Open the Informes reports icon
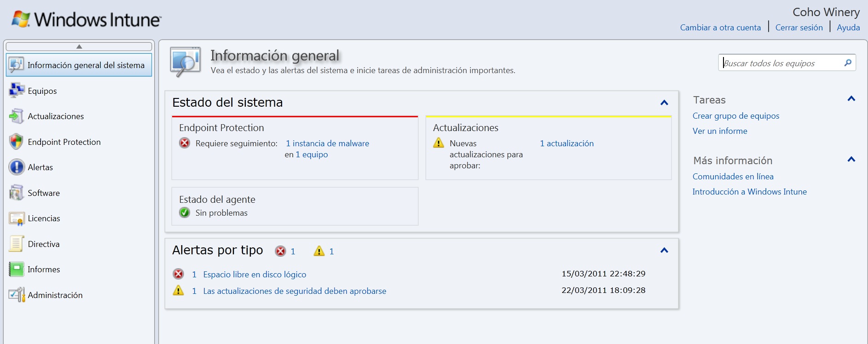The height and width of the screenshot is (344, 868). (17, 269)
